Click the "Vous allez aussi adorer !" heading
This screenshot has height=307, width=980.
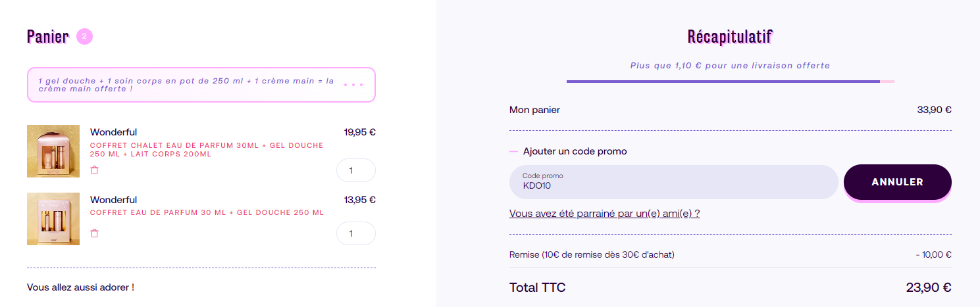[80, 287]
